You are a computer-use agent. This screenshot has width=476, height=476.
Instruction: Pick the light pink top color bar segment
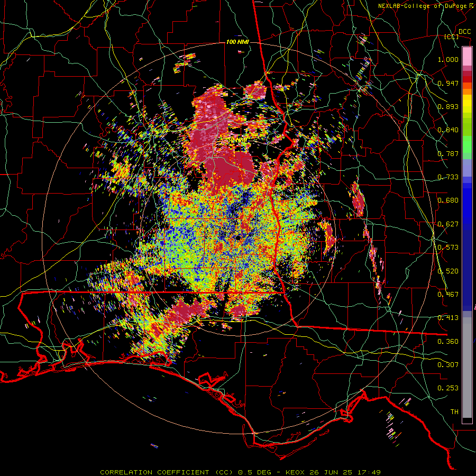click(467, 57)
